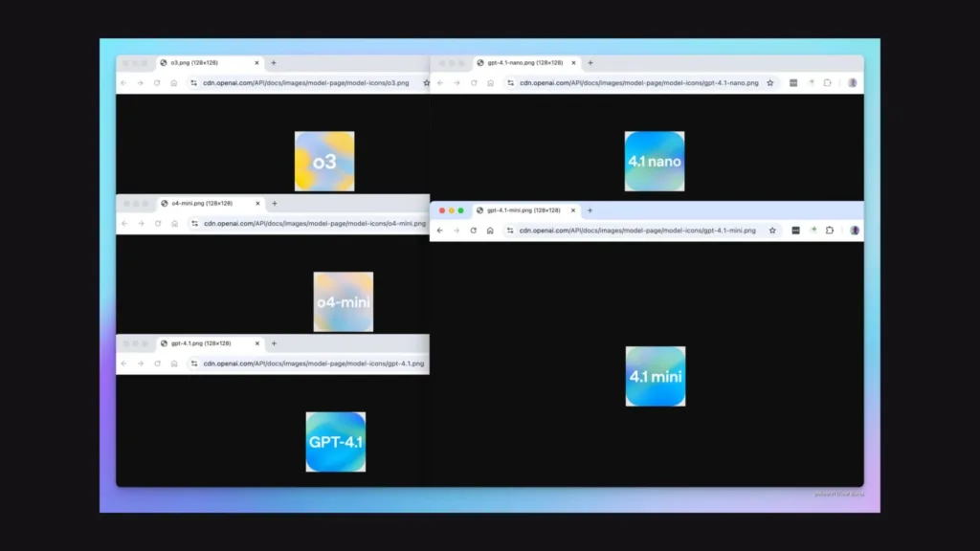Viewport: 980px width, 551px height.
Task: Go back in gpt-4.1-mini window
Action: click(x=440, y=231)
